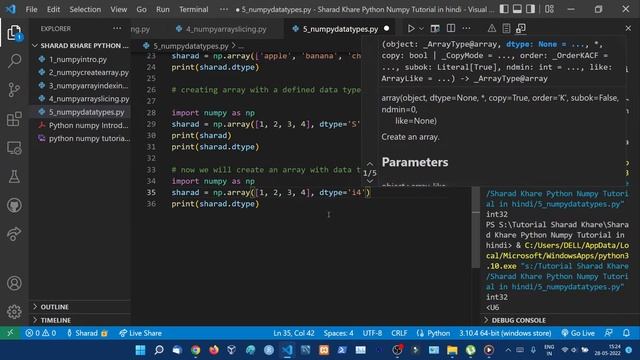This screenshot has width=640, height=360.
Task: Collapse SHARAD KHARE PYTHON folder section
Action: [80, 45]
